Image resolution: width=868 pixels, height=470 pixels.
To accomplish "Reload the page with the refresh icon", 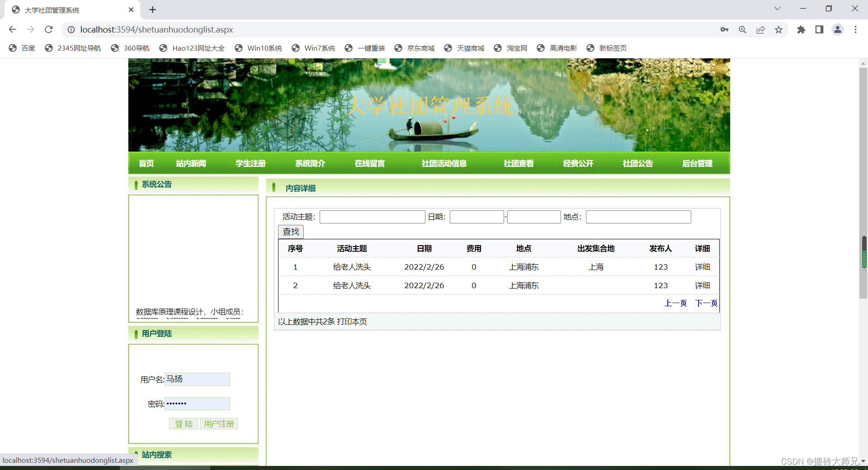I will point(49,29).
